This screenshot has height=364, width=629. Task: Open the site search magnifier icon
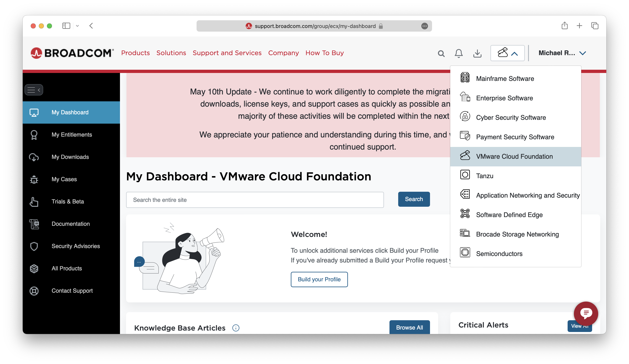tap(441, 54)
